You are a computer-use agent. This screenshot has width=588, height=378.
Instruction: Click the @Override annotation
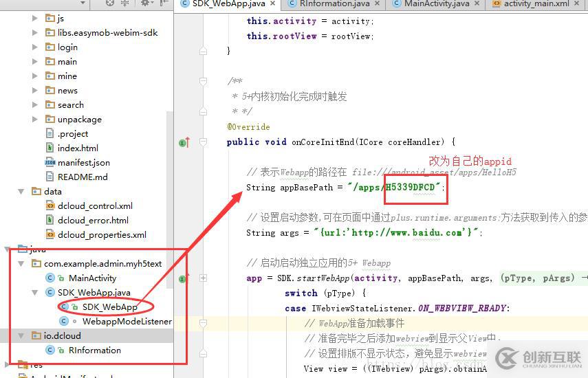click(x=248, y=127)
